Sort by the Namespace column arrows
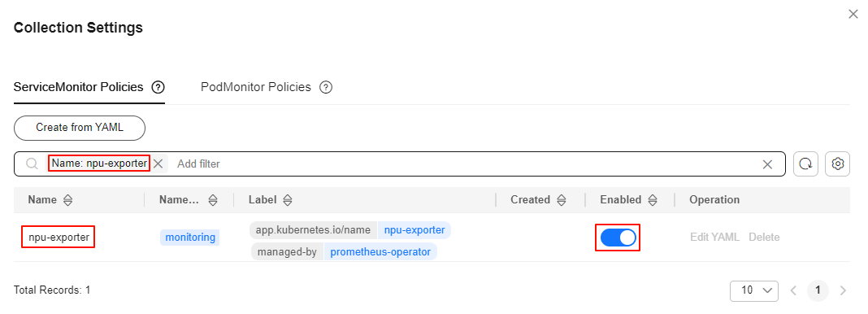This screenshot has height=314, width=868. (213, 200)
